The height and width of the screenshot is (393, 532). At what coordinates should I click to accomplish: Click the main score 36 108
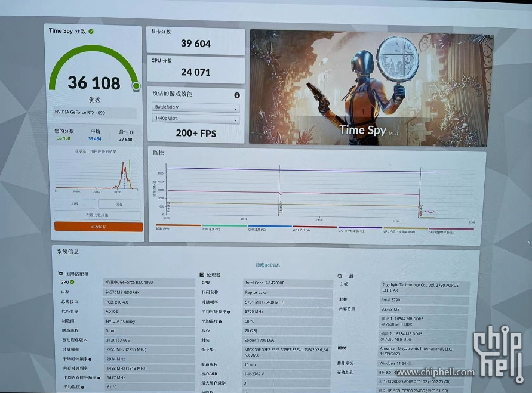click(x=94, y=83)
